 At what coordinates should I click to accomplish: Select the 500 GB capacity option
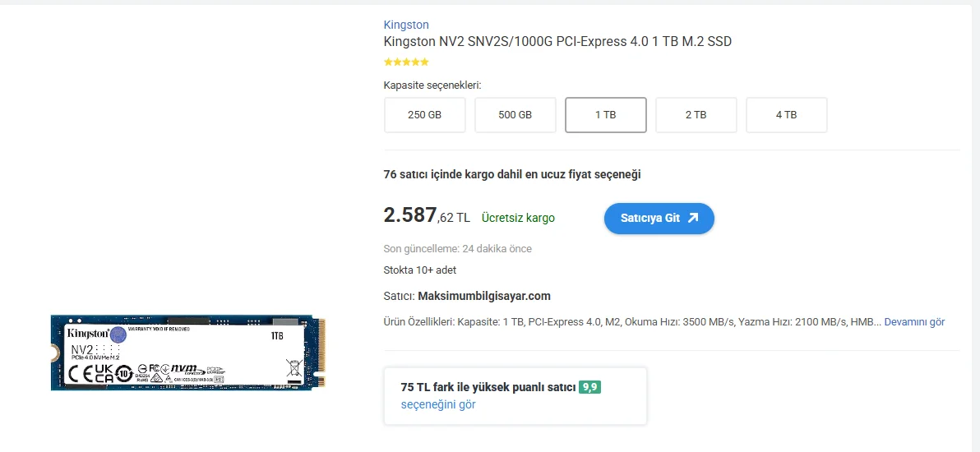(x=515, y=115)
